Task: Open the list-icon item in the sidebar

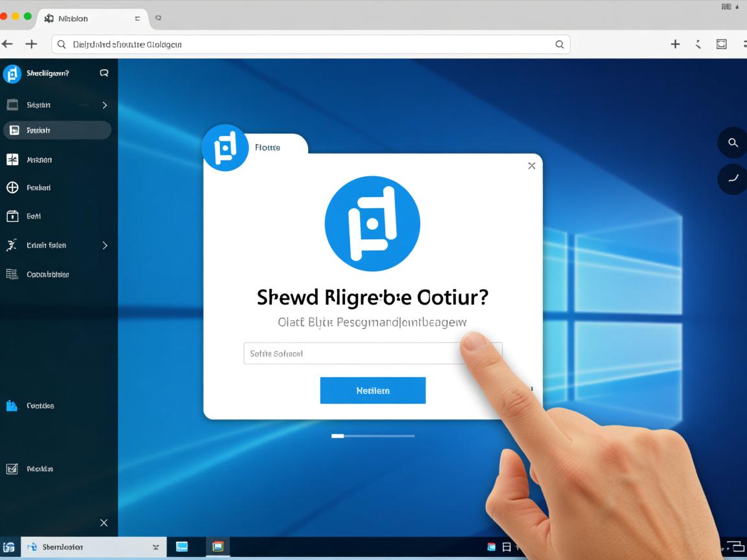Action: 12,274
